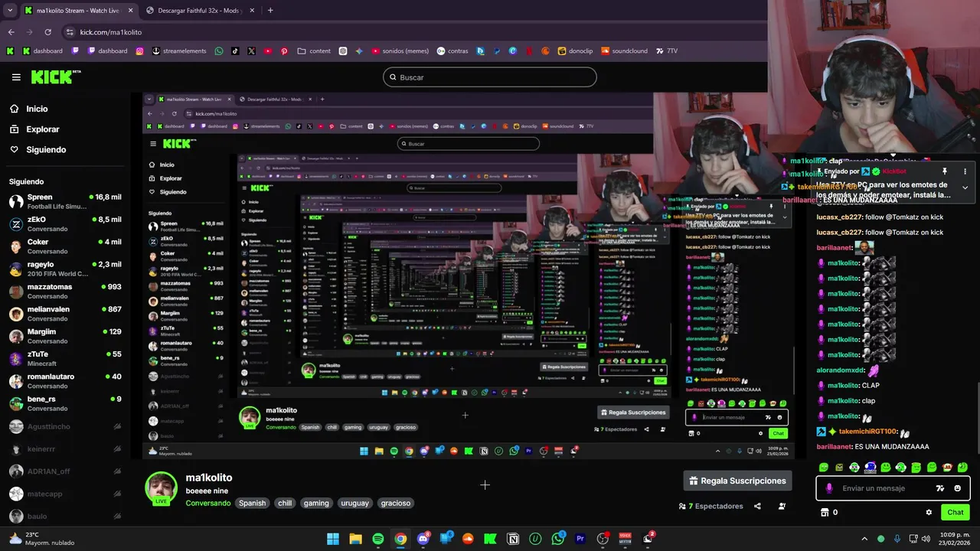Open melianvalen channel in the sidebar

pyautogui.click(x=65, y=314)
